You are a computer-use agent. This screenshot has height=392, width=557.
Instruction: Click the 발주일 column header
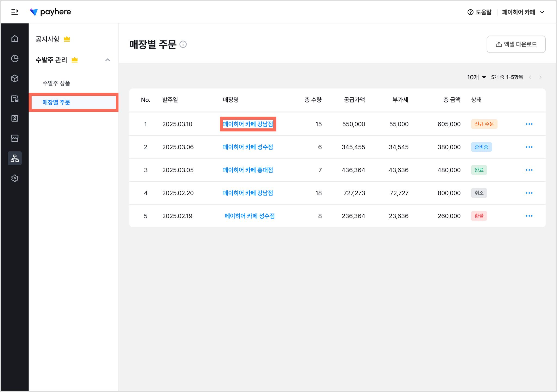tap(170, 100)
